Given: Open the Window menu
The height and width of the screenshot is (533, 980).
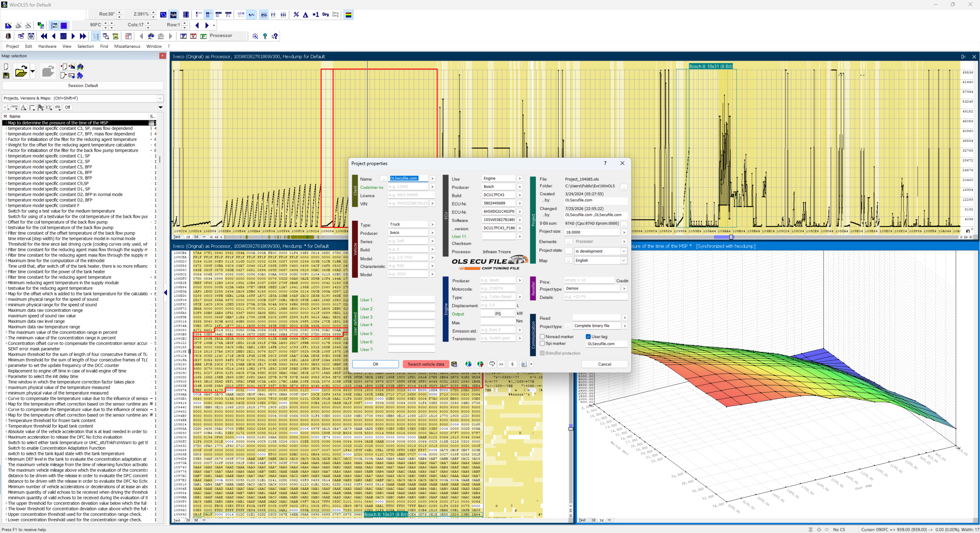Looking at the screenshot, I should pos(154,46).
